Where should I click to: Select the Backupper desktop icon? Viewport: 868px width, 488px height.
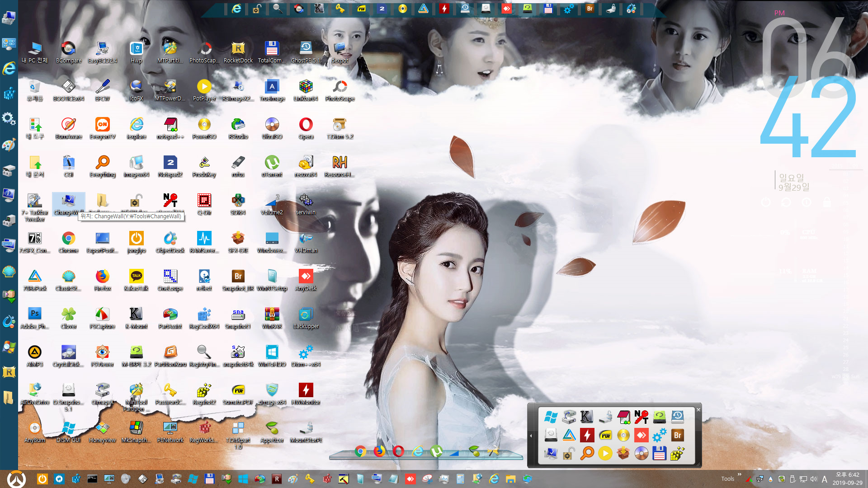[x=306, y=318]
